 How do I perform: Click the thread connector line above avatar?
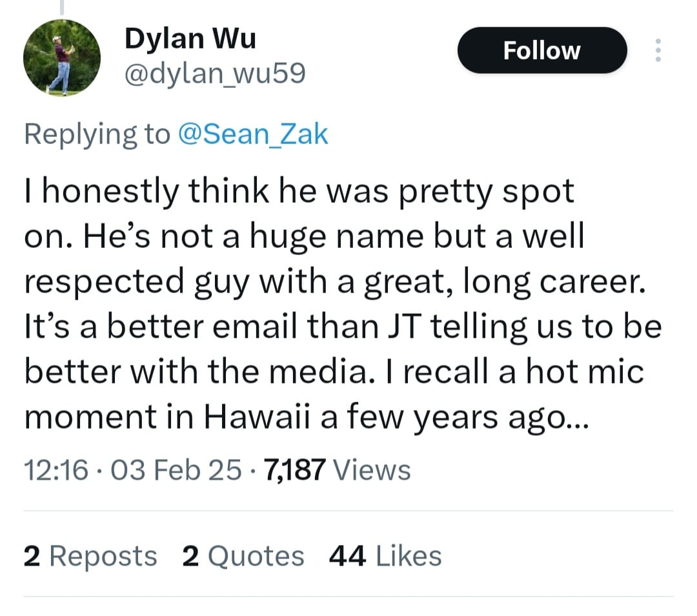point(63,6)
